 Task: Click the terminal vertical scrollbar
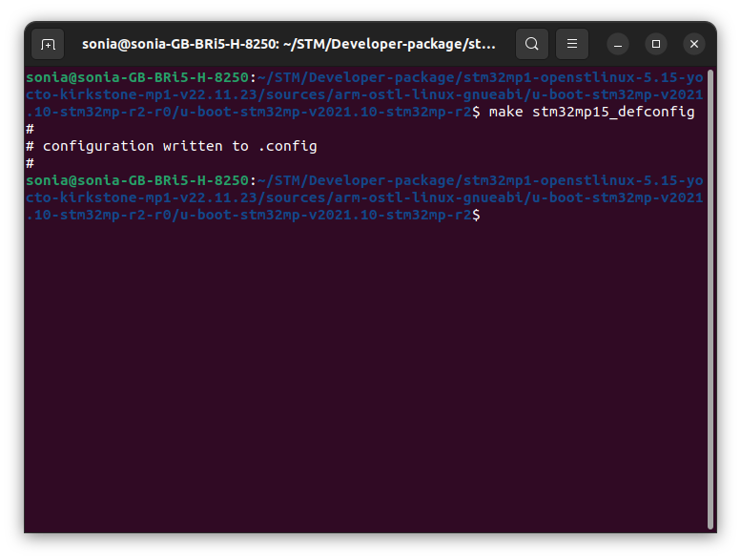tap(710, 300)
